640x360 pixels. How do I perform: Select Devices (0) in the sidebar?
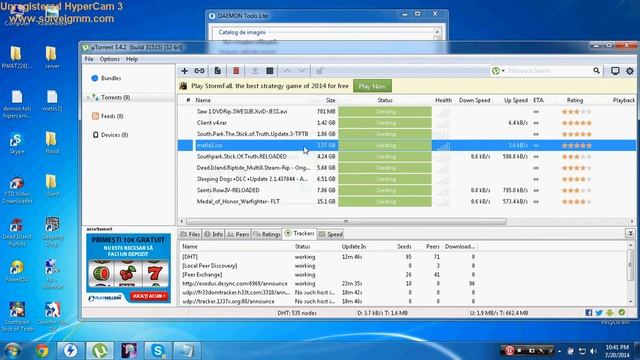click(114, 135)
